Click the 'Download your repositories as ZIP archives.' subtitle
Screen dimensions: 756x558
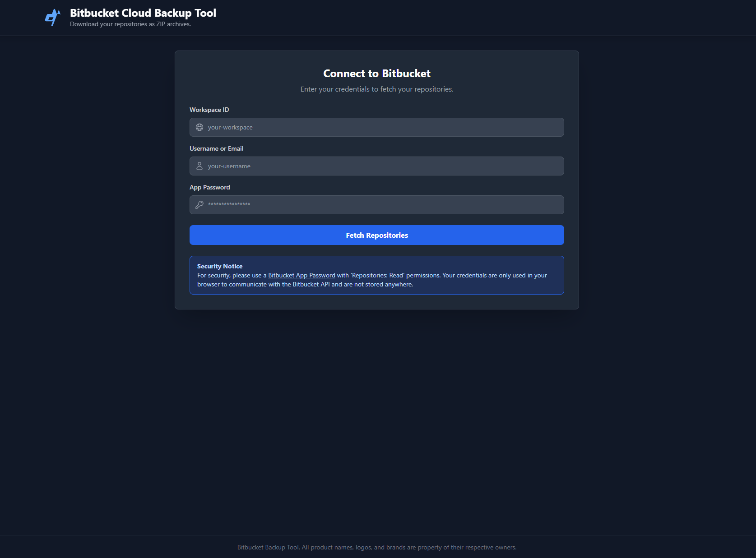click(130, 24)
